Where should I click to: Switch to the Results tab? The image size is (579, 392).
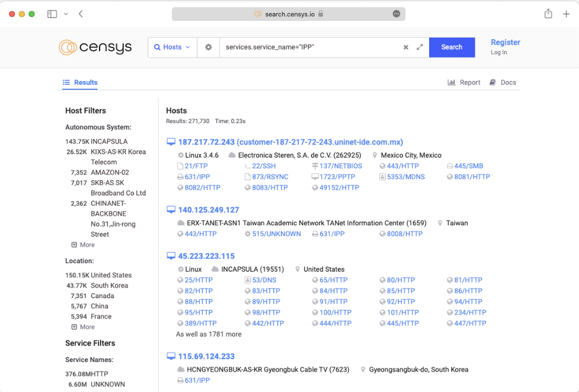(80, 82)
